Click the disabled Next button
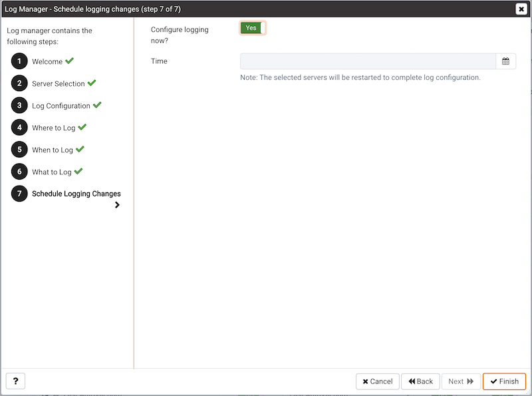532x396 pixels. [x=461, y=381]
